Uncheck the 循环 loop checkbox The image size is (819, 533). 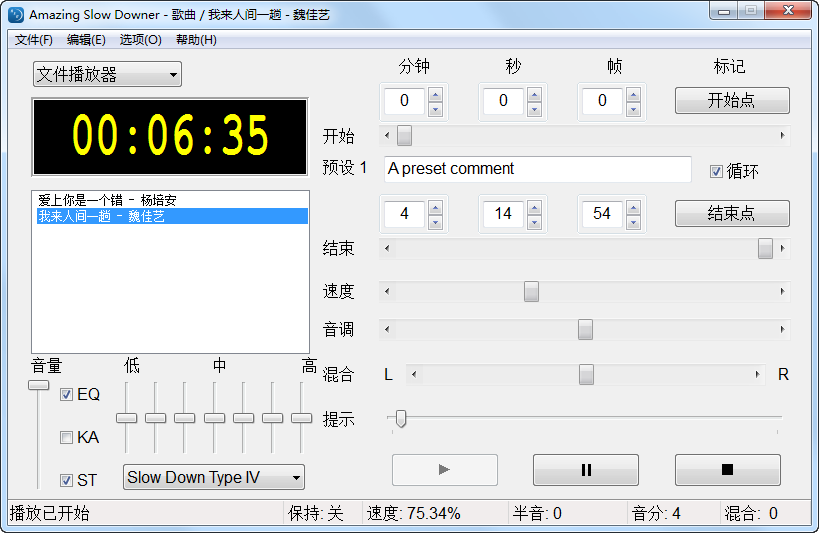(x=716, y=171)
